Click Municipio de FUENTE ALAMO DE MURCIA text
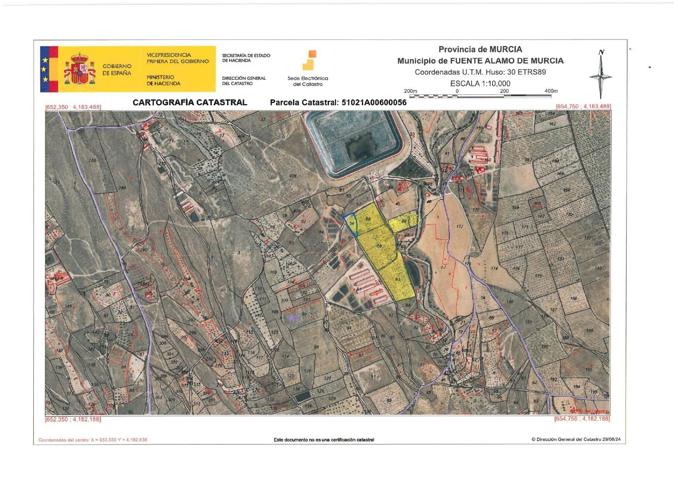This screenshot has width=678, height=480. [x=480, y=61]
